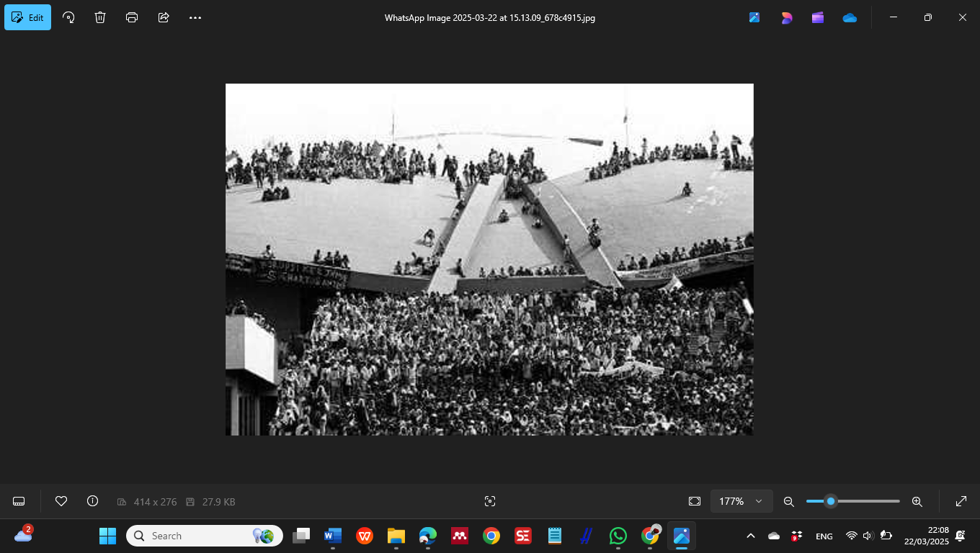The width and height of the screenshot is (980, 553).
Task: Click the zoom slider handle
Action: (x=831, y=501)
